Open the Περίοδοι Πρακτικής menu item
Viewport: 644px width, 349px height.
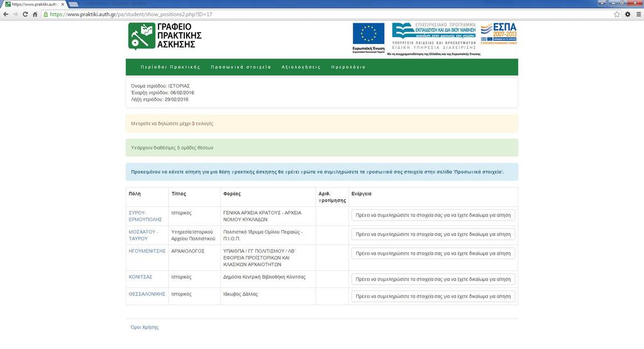pyautogui.click(x=170, y=67)
